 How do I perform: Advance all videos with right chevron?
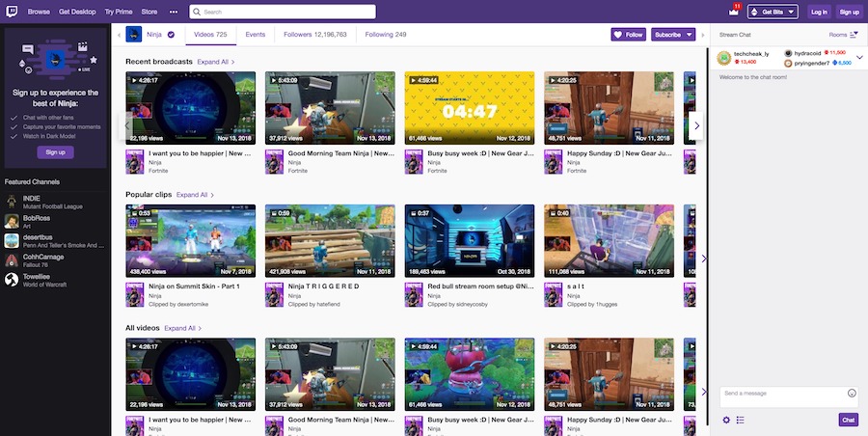click(x=704, y=392)
